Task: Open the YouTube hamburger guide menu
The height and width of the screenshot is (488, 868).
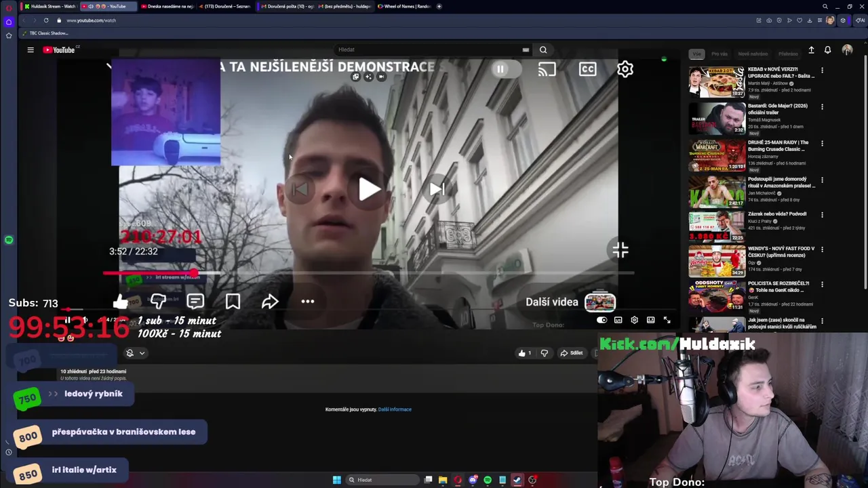Action: click(31, 49)
